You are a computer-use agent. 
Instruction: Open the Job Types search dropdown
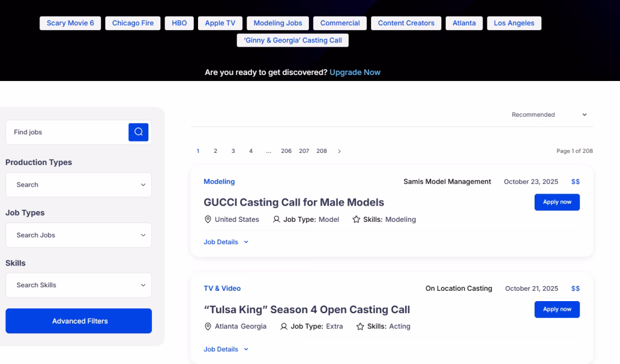pyautogui.click(x=79, y=235)
